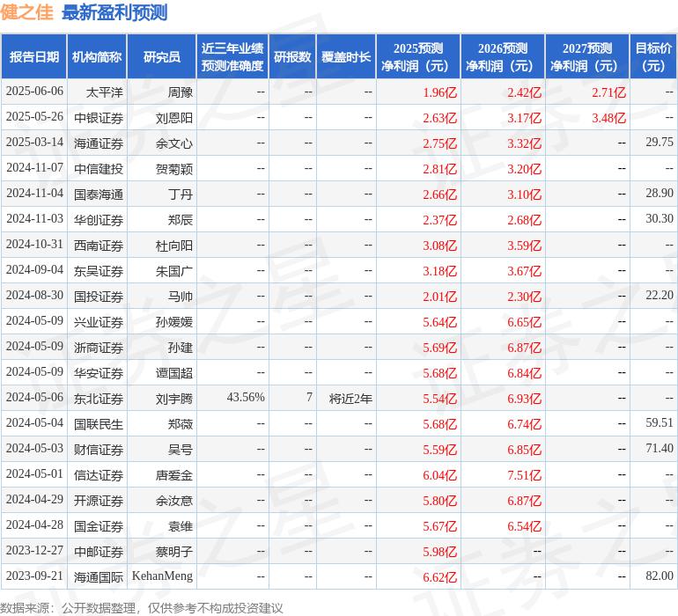Viewport: 678px width, 616px height.
Task: Click institution 海通证券
Action: coord(98,143)
